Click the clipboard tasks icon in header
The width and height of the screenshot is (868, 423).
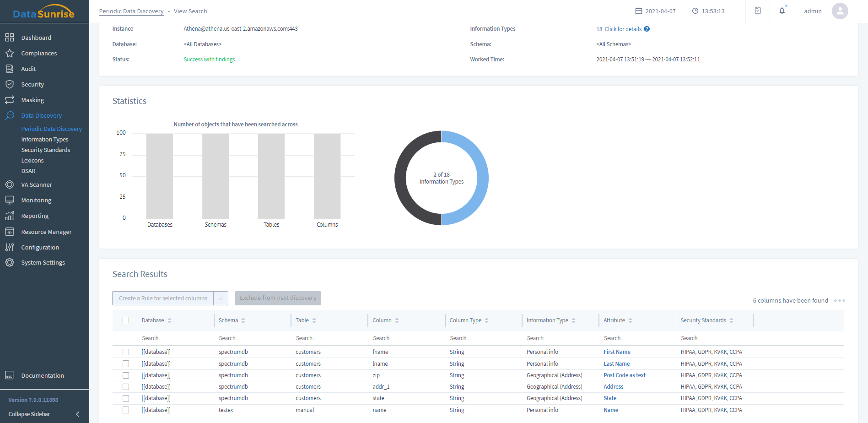[x=758, y=11]
